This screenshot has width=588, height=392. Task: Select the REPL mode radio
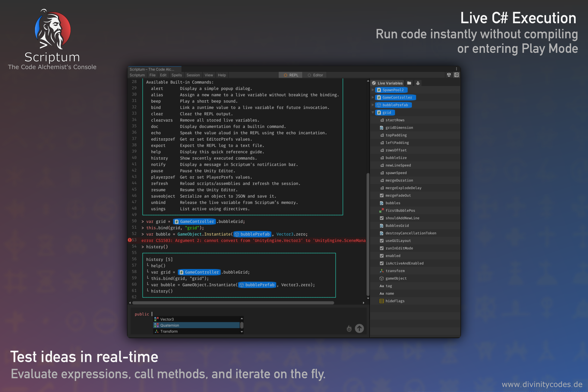pos(291,75)
